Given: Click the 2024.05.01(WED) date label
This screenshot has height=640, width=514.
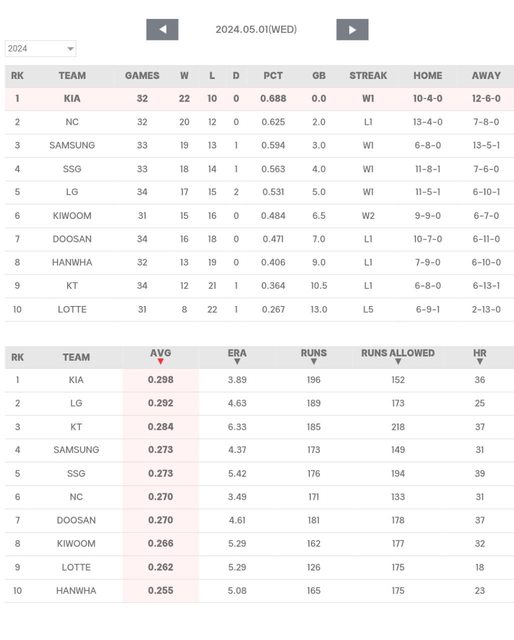Looking at the screenshot, I should click(x=256, y=29).
